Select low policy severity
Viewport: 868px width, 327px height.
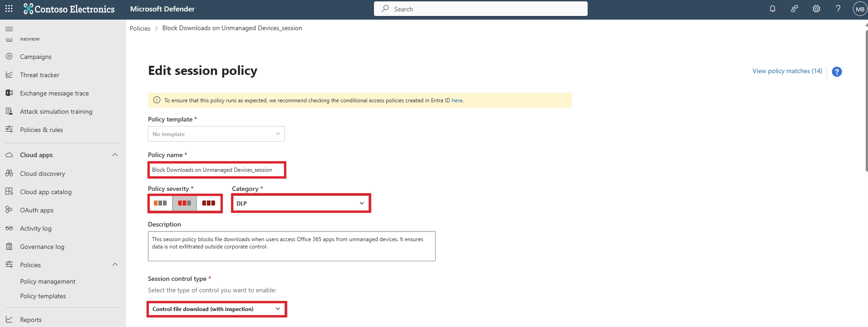click(x=160, y=203)
